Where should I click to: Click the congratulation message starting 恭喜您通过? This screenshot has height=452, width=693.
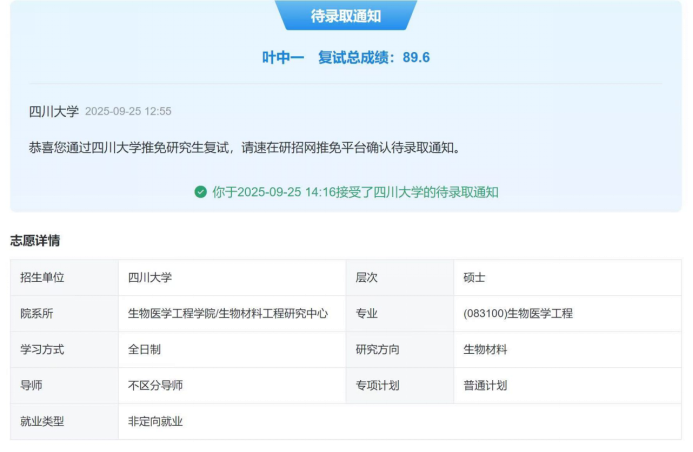[245, 148]
